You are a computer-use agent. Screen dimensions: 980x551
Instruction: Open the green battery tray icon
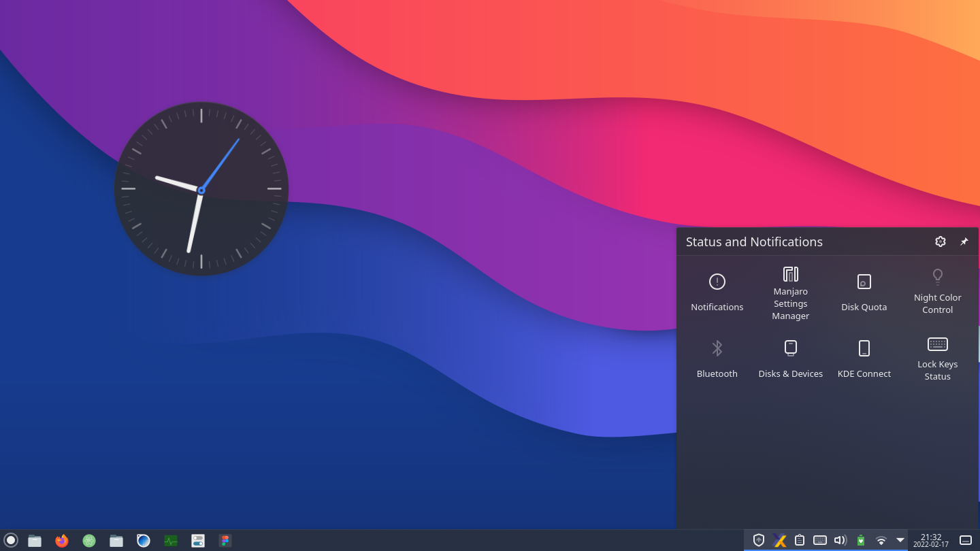coord(861,540)
